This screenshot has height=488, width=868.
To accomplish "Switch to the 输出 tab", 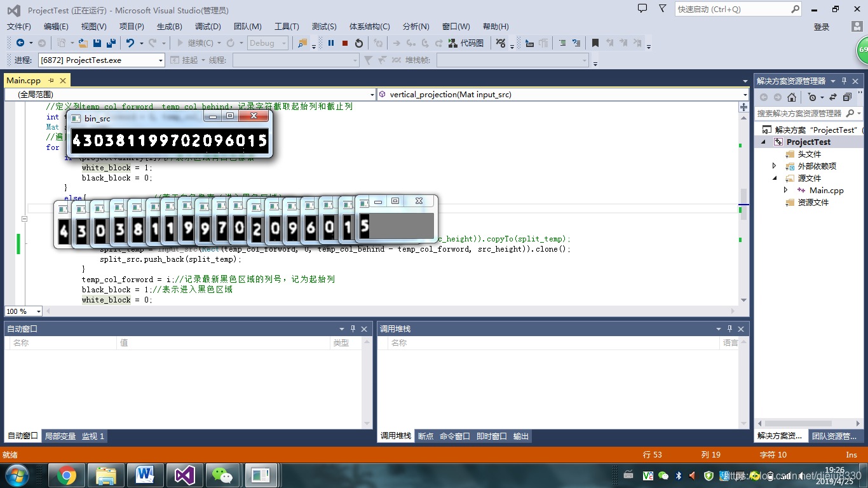I will 521,437.
